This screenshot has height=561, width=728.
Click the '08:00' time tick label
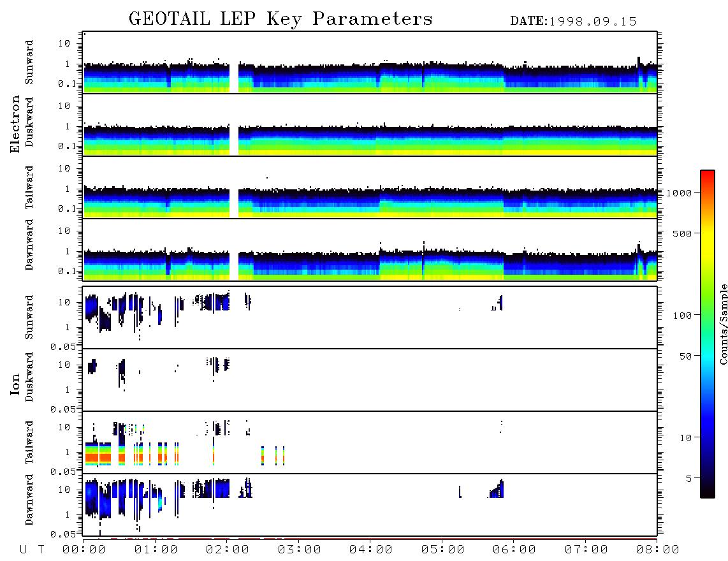pyautogui.click(x=658, y=550)
